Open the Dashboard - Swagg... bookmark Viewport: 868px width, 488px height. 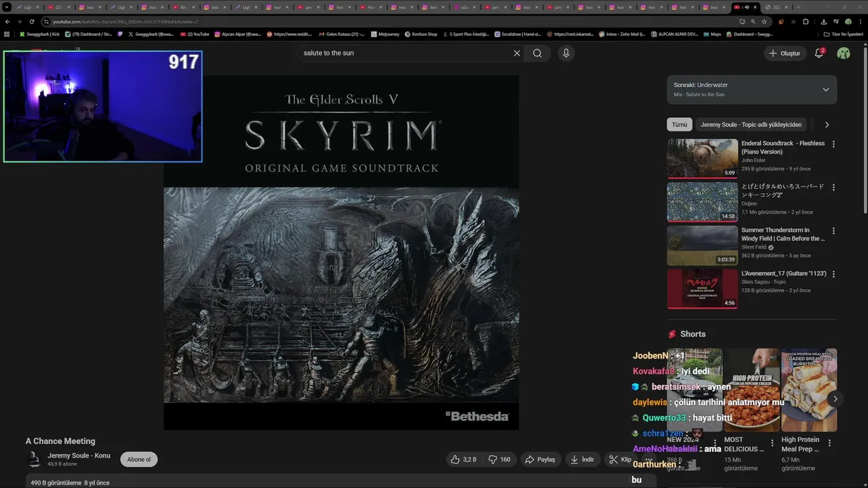pos(749,34)
